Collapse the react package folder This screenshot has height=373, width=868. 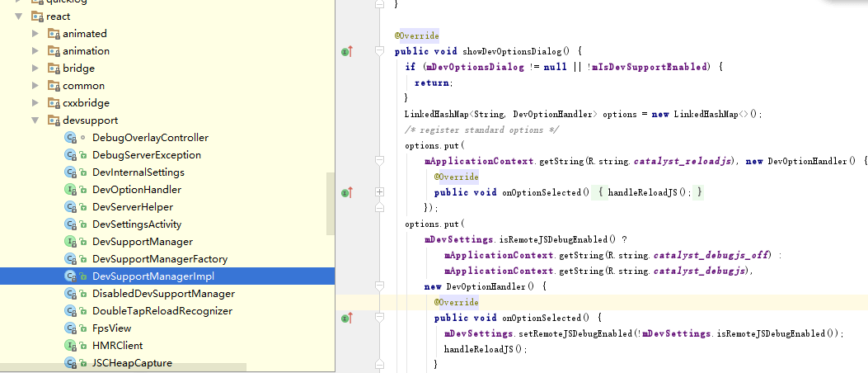point(19,16)
